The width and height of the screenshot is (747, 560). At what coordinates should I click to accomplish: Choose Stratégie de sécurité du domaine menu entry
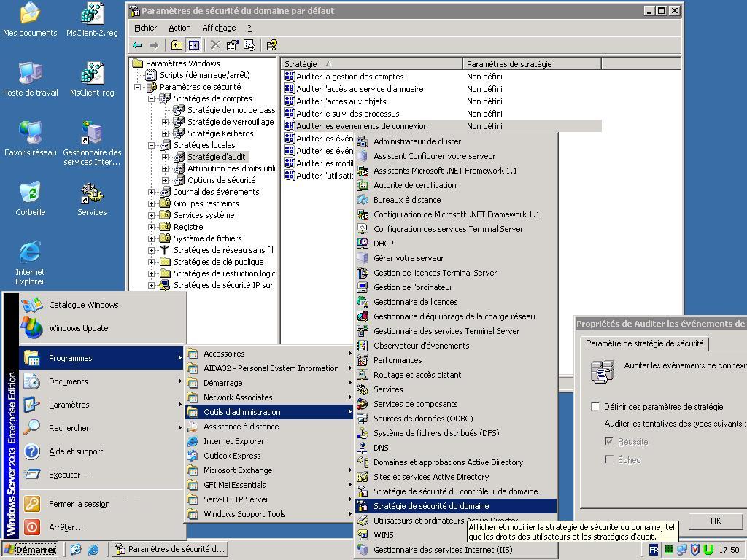tap(456, 506)
